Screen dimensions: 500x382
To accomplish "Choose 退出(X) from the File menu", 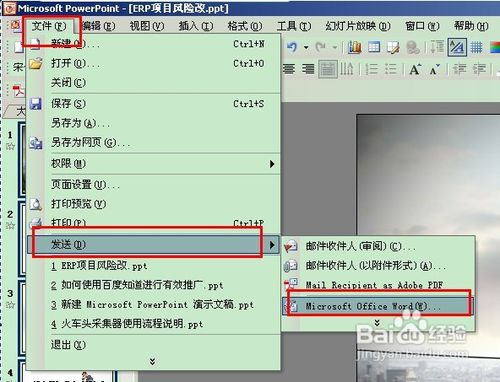I will coord(153,345).
